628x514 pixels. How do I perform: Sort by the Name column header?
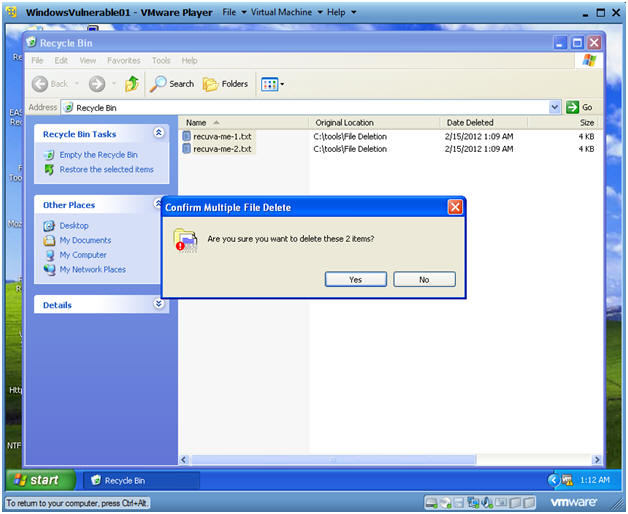pyautogui.click(x=244, y=123)
